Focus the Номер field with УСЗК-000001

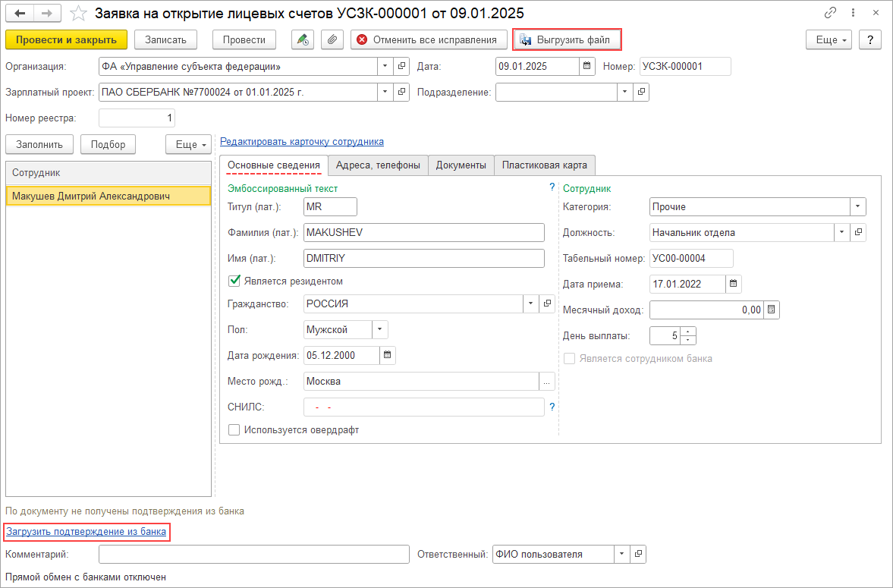pyautogui.click(x=685, y=66)
